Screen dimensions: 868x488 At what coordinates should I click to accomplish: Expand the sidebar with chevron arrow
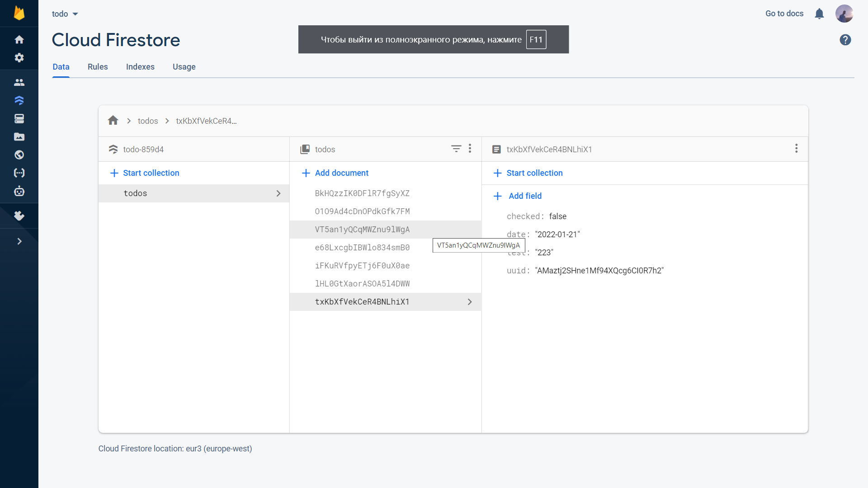click(x=19, y=241)
